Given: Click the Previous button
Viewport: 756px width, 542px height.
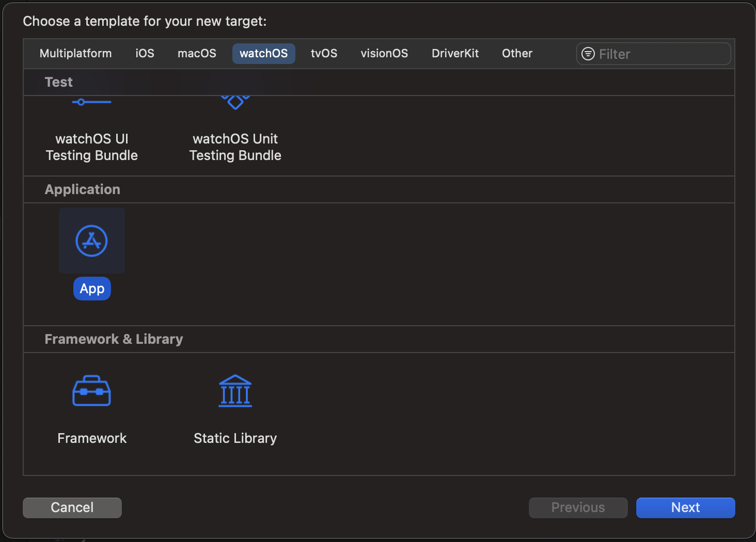Looking at the screenshot, I should coord(578,508).
